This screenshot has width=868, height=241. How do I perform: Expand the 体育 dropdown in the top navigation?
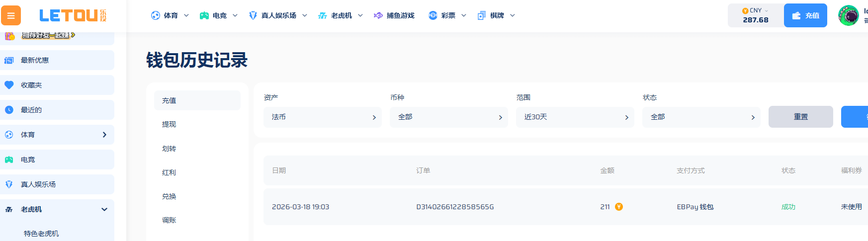click(x=186, y=15)
